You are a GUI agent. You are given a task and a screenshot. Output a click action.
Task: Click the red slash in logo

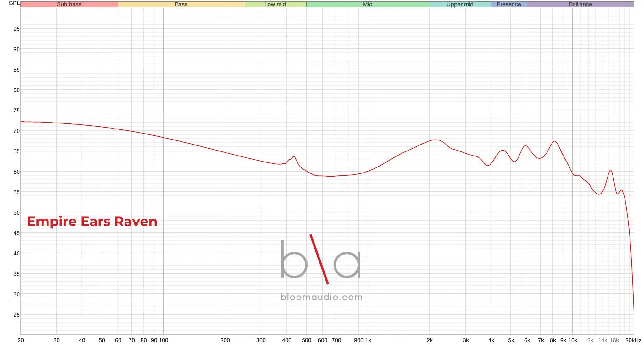[319, 259]
